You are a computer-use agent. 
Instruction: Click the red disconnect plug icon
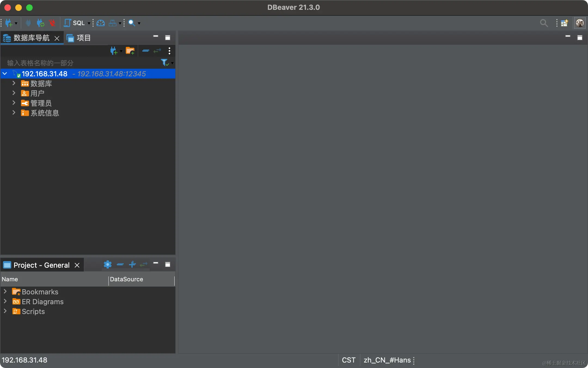52,23
